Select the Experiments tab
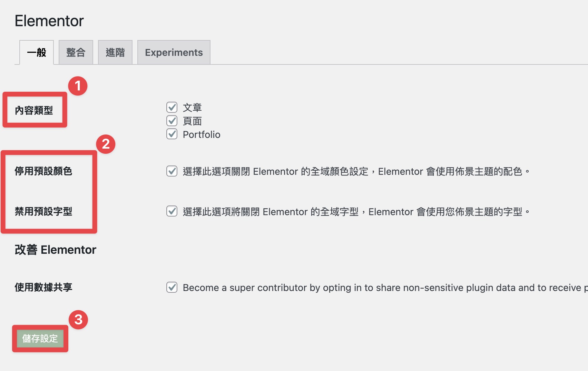This screenshot has width=588, height=371. coord(174,52)
